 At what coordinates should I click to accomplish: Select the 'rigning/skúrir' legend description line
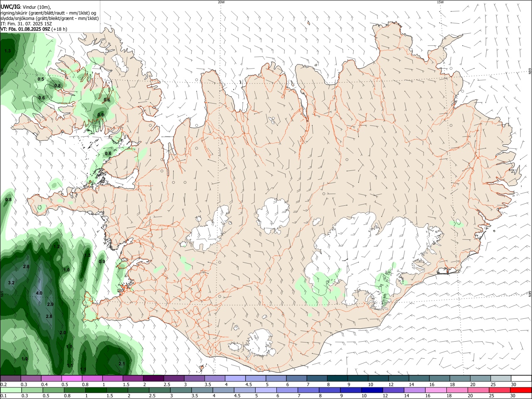(x=48, y=13)
